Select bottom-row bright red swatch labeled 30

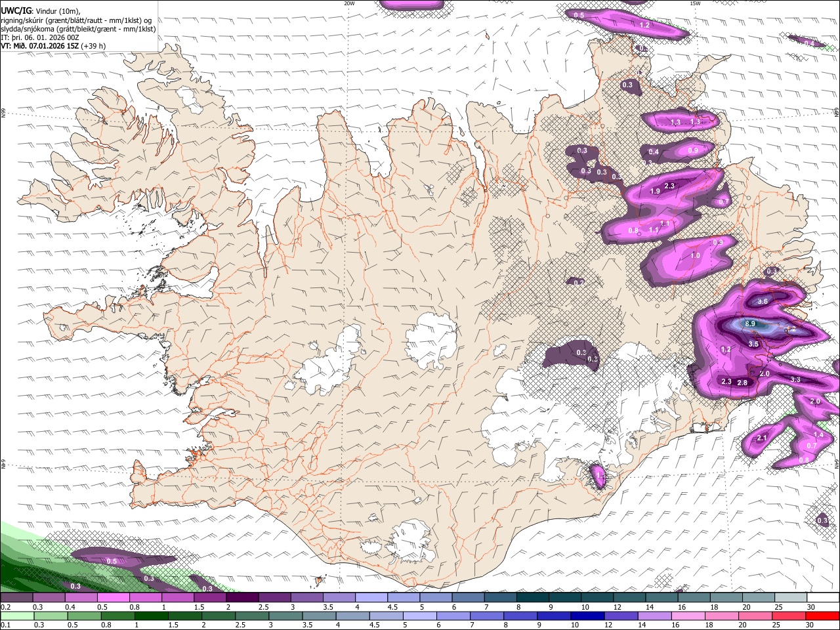coord(822,616)
